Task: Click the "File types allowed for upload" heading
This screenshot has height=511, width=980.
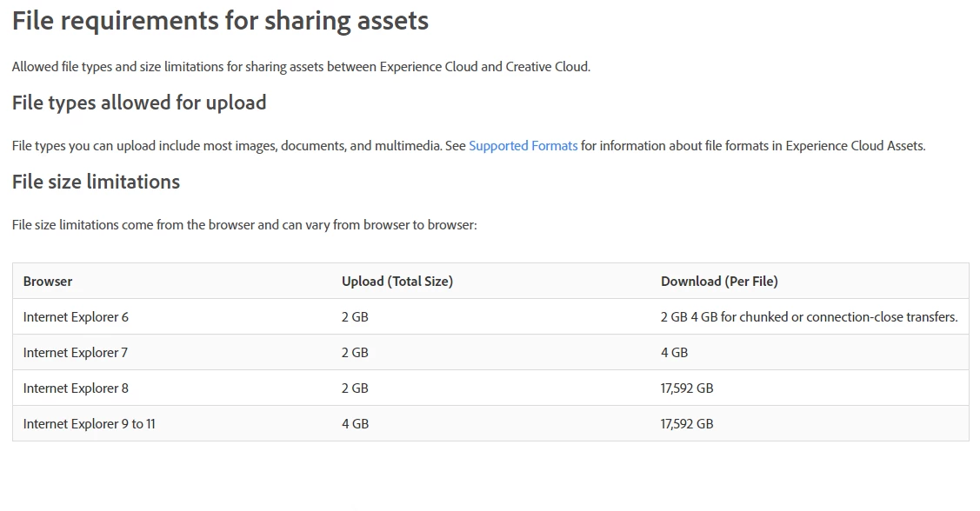Action: (x=139, y=103)
